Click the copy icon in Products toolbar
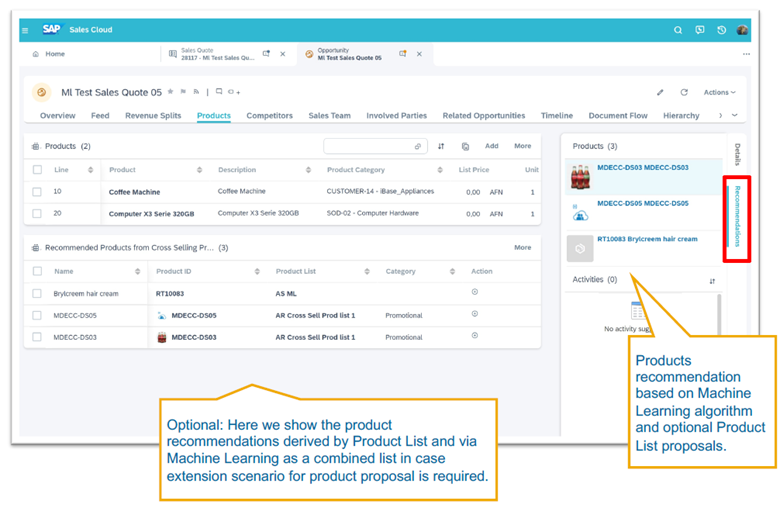The height and width of the screenshot is (505, 780). click(465, 146)
